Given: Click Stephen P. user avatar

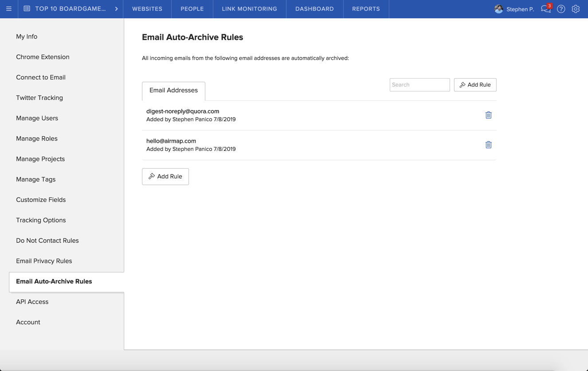Looking at the screenshot, I should coord(498,9).
